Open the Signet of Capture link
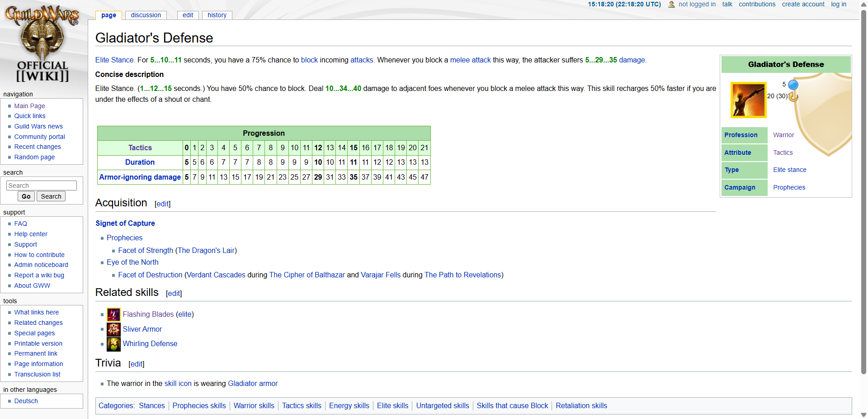This screenshot has width=868, height=419. [x=125, y=223]
